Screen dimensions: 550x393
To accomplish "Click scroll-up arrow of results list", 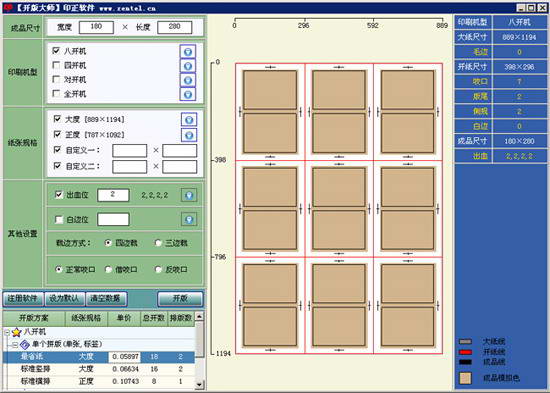I will point(199,316).
